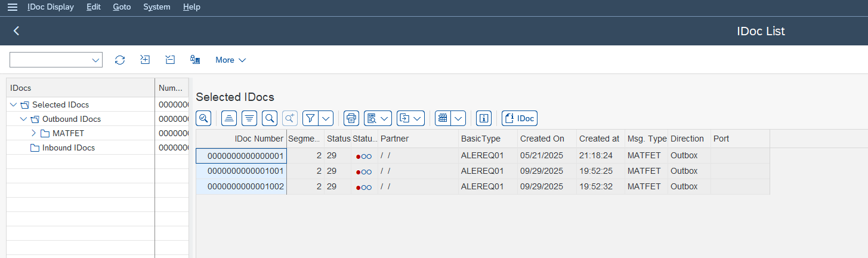
Task: Click into the command input field
Action: [x=50, y=60]
